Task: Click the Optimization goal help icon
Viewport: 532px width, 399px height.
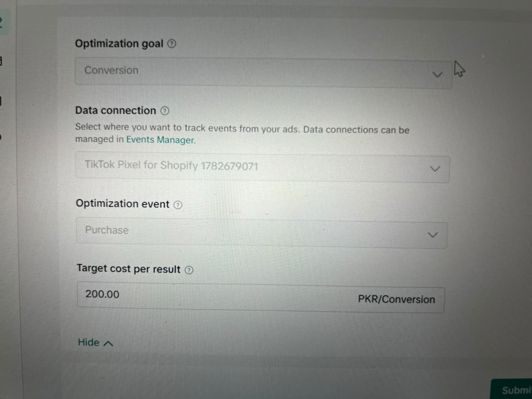Action: point(172,44)
